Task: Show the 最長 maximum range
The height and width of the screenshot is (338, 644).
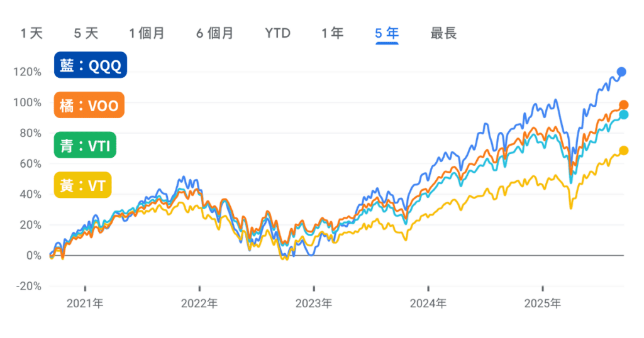Action: click(443, 33)
